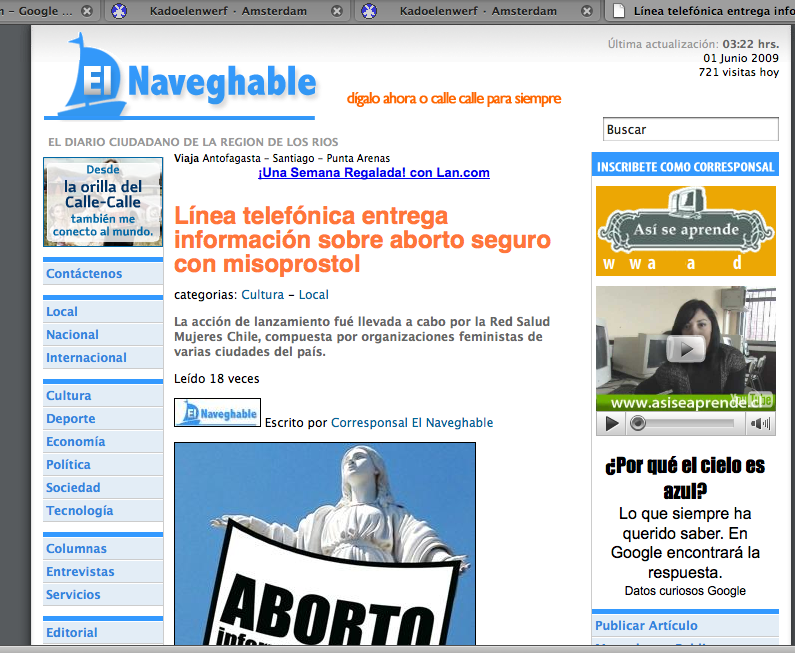Click the Cultura category link under the headline
Viewport: 795px width, 653px height.
tap(262, 295)
